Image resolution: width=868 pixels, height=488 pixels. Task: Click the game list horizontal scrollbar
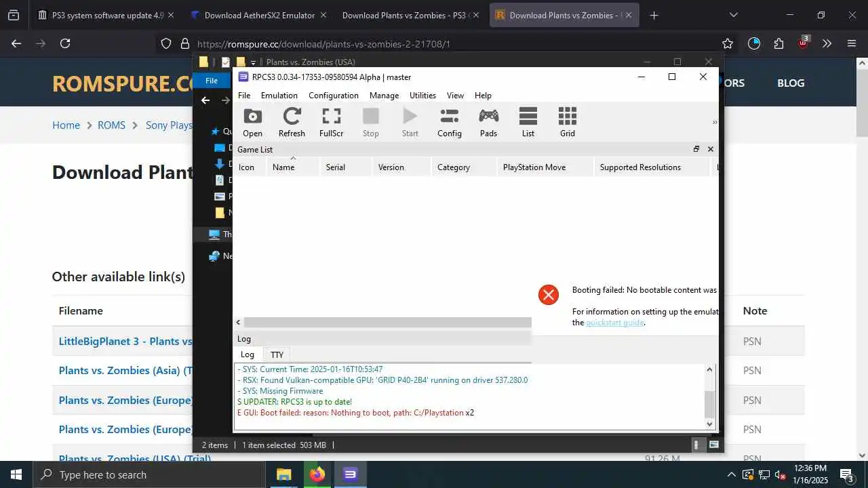coord(387,323)
